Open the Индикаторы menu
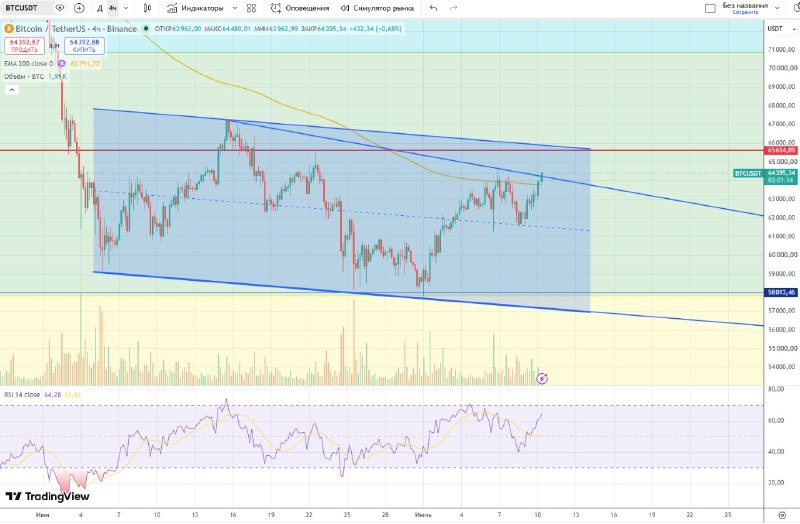 [x=195, y=8]
